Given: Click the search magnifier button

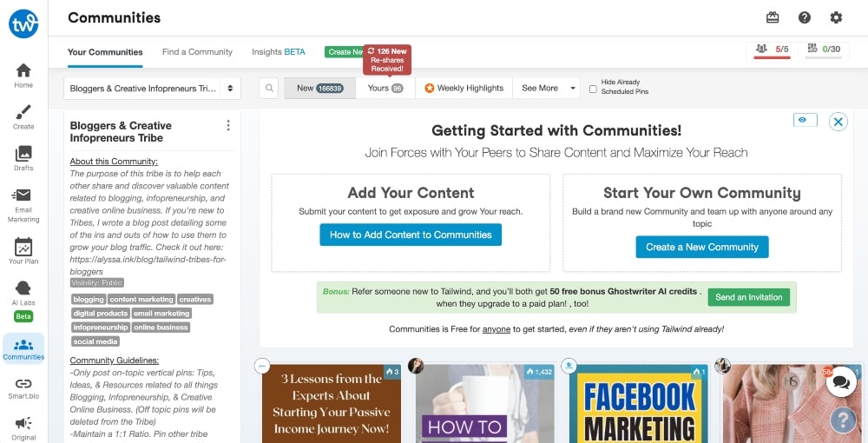Looking at the screenshot, I should [x=269, y=88].
